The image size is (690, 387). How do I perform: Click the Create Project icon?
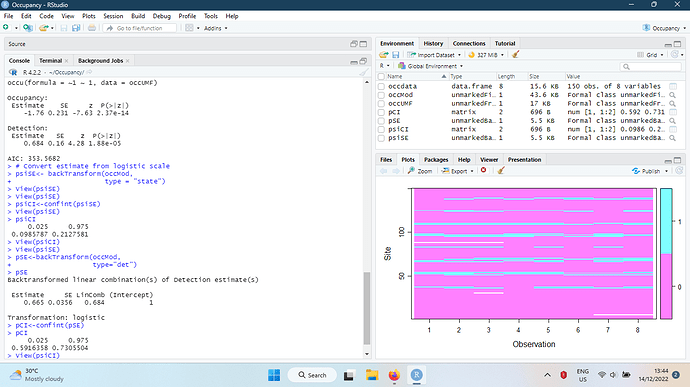[x=28, y=28]
